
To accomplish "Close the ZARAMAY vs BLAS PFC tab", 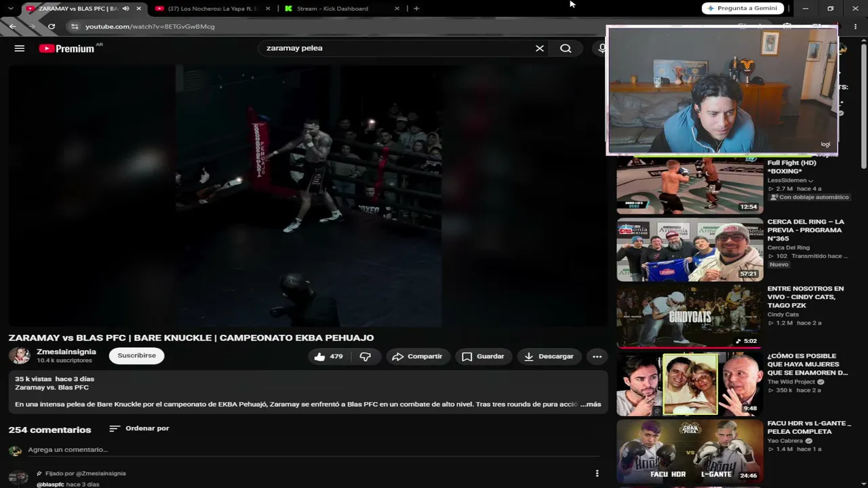I will [x=139, y=9].
